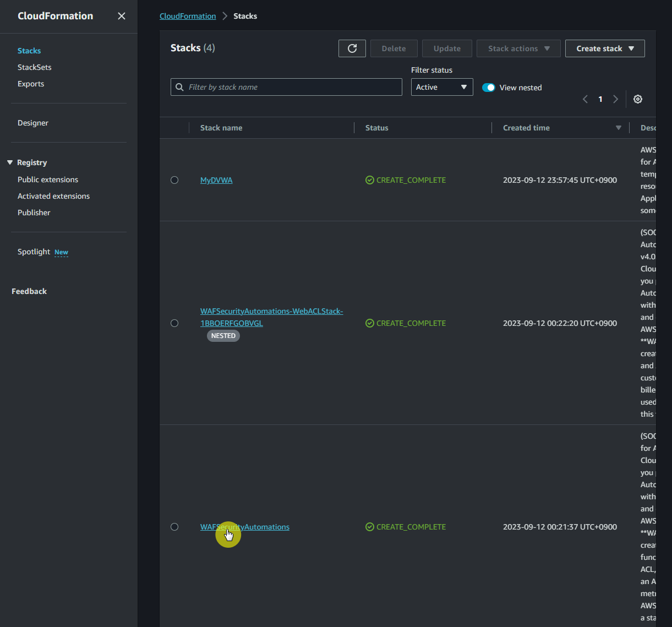The height and width of the screenshot is (627, 672).
Task: Select WAFSecurityAutomations stack radio button
Action: 174,527
